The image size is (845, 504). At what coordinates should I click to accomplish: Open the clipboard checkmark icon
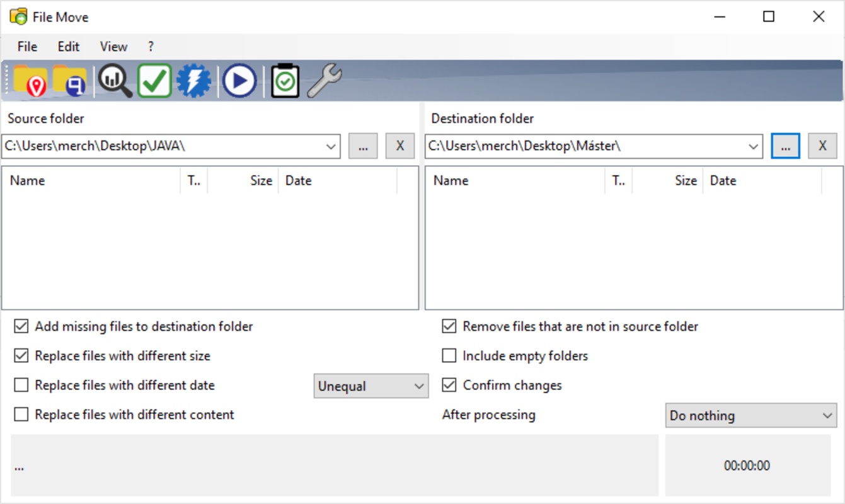[285, 81]
